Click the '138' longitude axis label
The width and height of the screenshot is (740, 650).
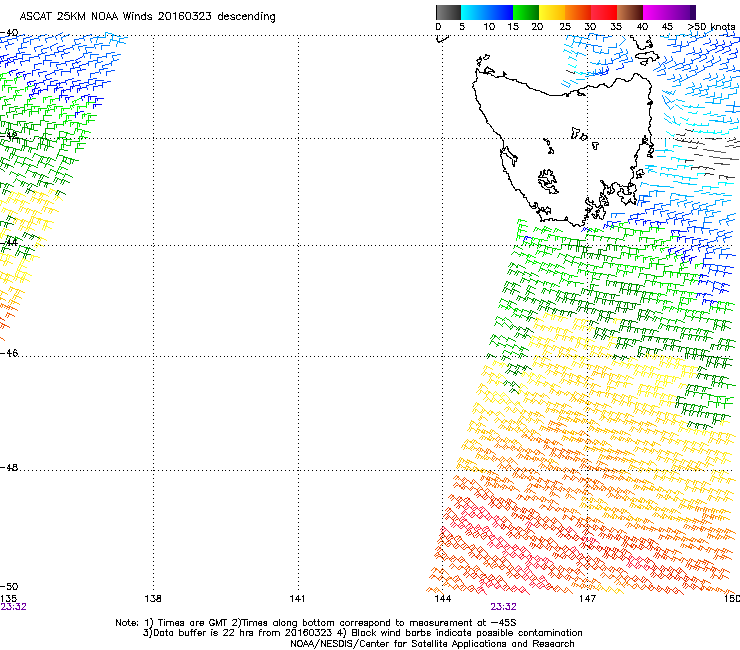[153, 599]
